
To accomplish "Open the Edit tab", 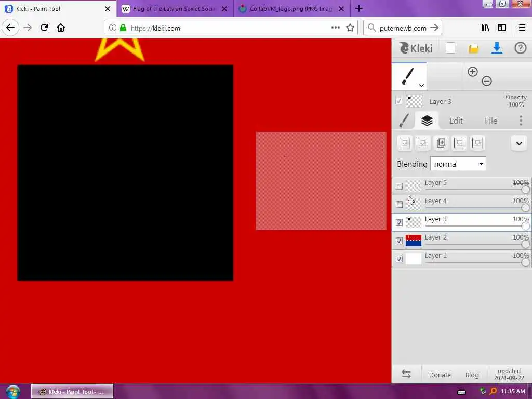I will pos(456,121).
